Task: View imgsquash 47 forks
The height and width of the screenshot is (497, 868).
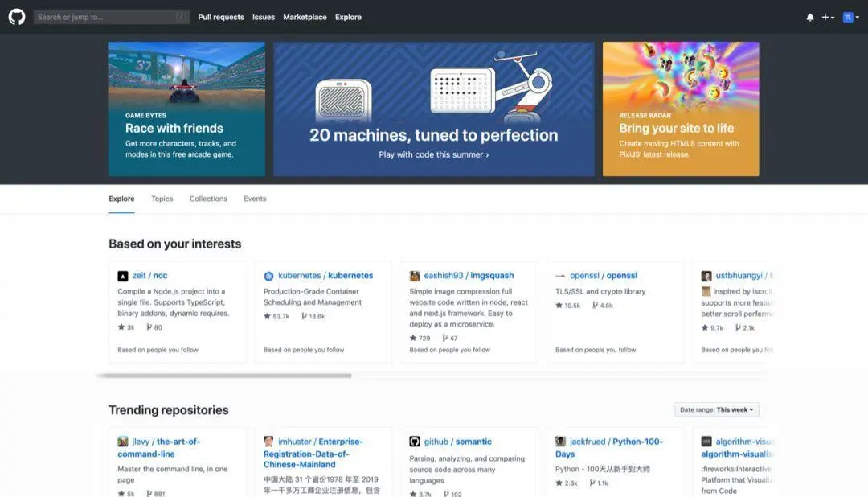Action: (450, 338)
